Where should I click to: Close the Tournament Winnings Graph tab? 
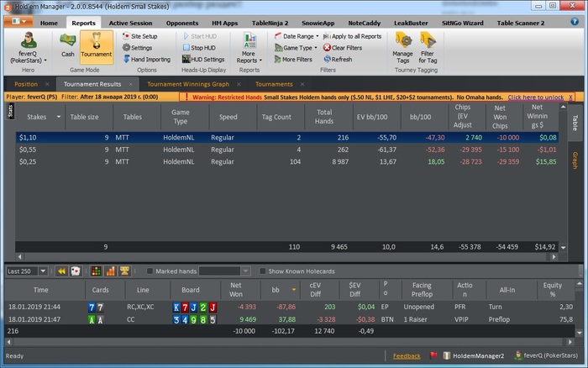click(x=239, y=84)
